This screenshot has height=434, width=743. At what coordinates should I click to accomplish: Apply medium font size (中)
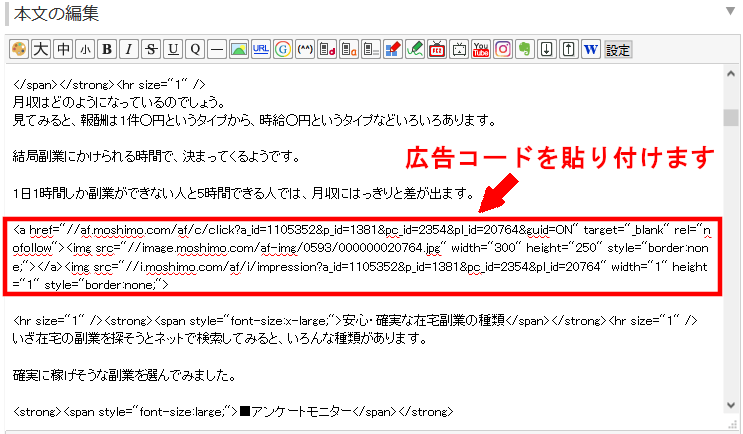click(x=63, y=49)
